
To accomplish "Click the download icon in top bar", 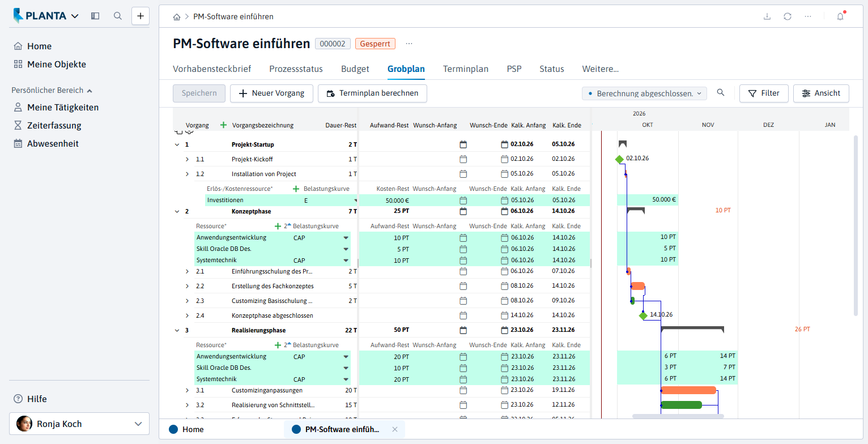I will point(767,16).
